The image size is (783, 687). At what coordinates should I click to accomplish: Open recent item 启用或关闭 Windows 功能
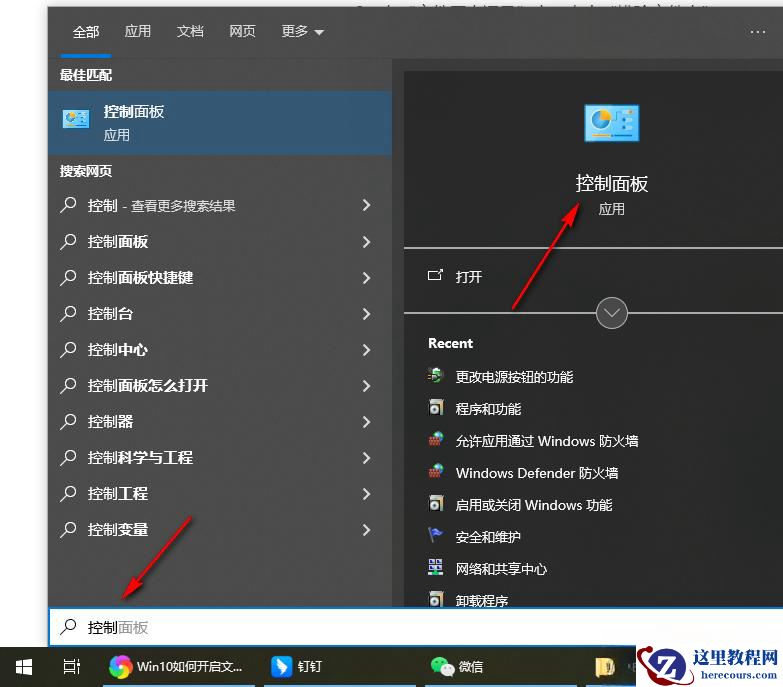tap(534, 505)
